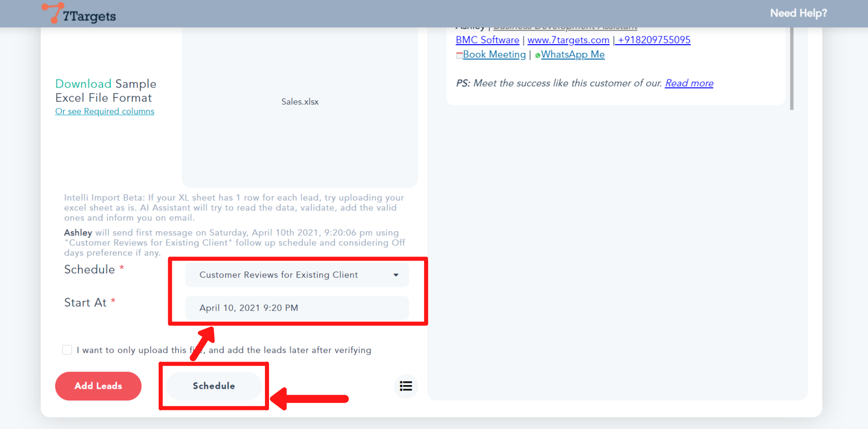Click the Start At date field

tap(297, 308)
